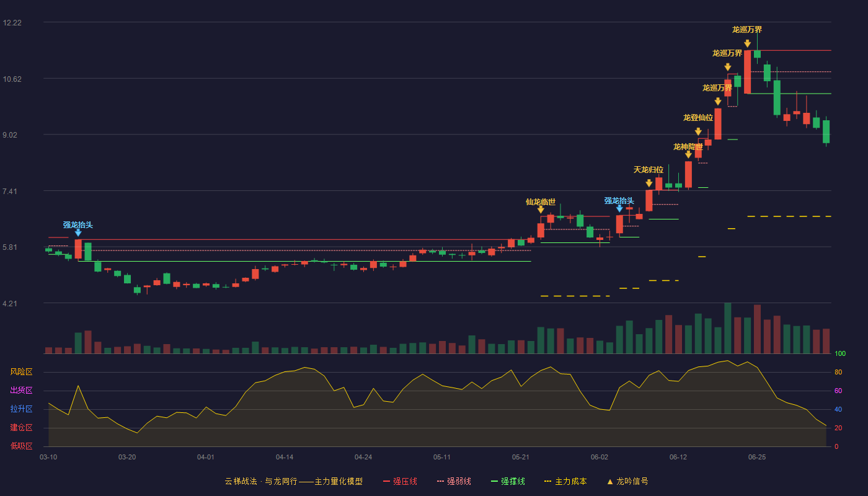Click the 风险区 zone label

22,372
